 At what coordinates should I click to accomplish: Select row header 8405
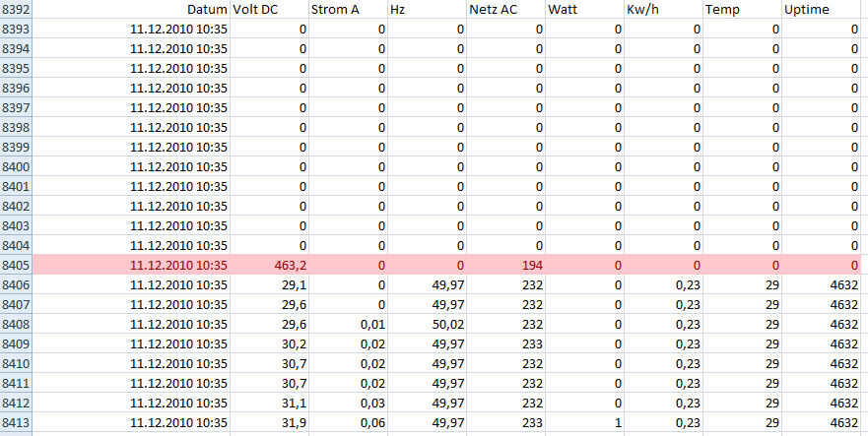click(18, 265)
